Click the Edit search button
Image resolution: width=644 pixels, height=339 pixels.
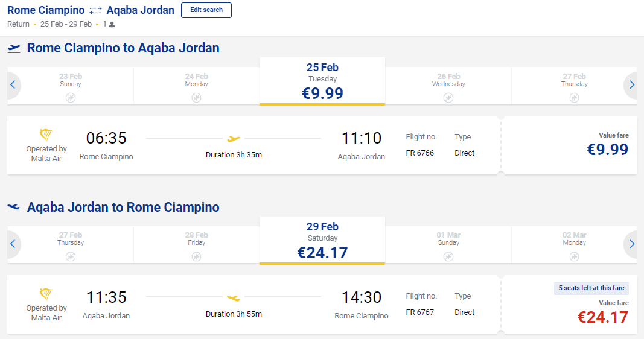206,10
